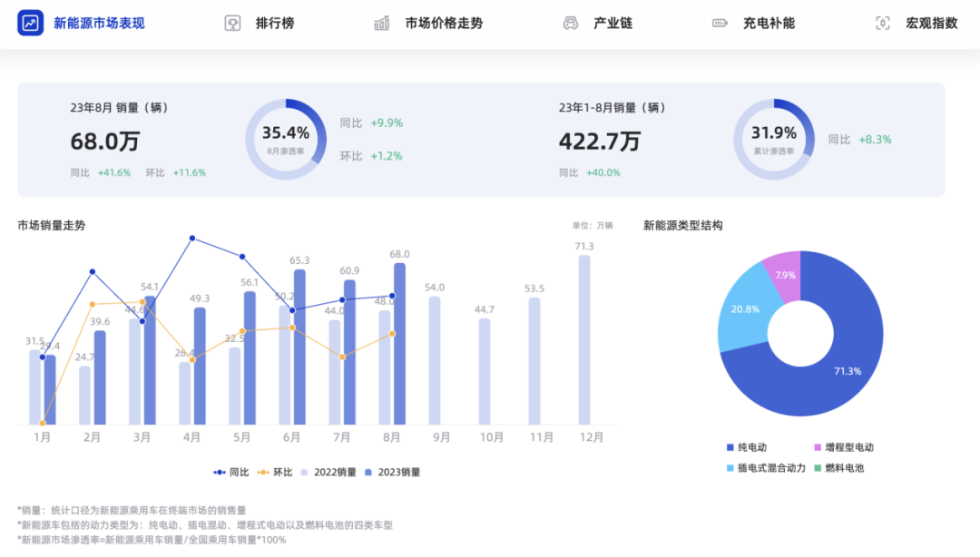Toggle 纯电动 legend item in pie chart
Viewport: 980px width, 557px height.
[747, 447]
